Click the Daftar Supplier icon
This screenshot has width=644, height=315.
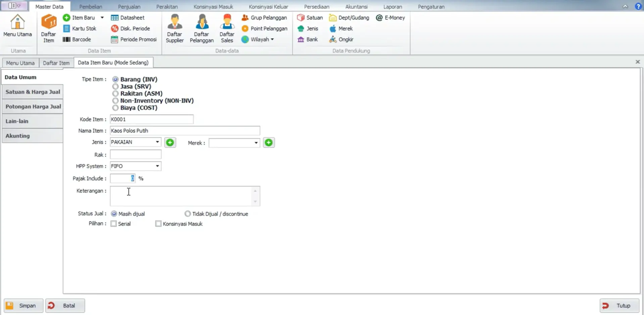[175, 28]
